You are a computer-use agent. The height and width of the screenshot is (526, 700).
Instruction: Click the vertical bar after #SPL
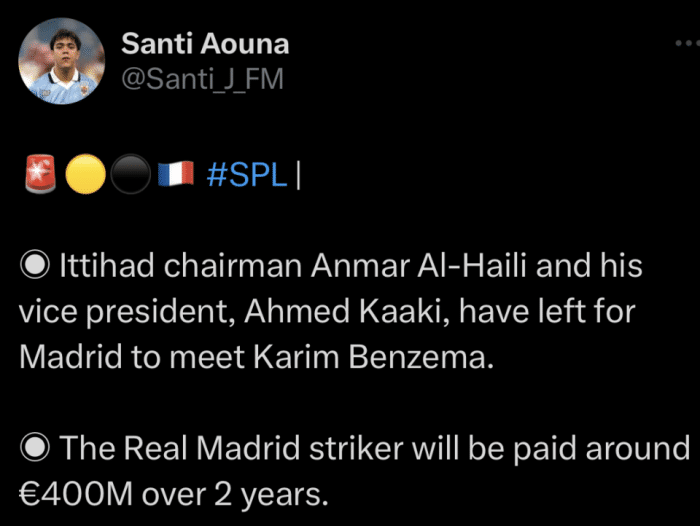(x=300, y=176)
